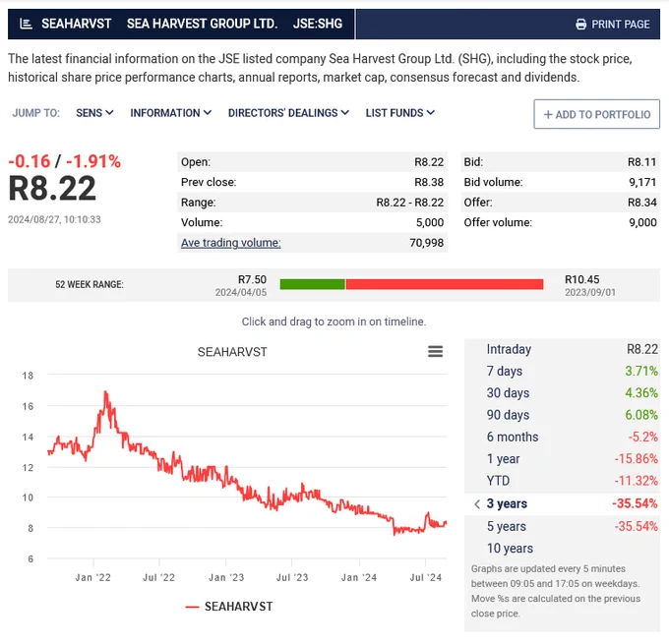669x644 pixels.
Task: Click the SEA HARVEST GROUP LTD. header text
Action: pos(202,24)
